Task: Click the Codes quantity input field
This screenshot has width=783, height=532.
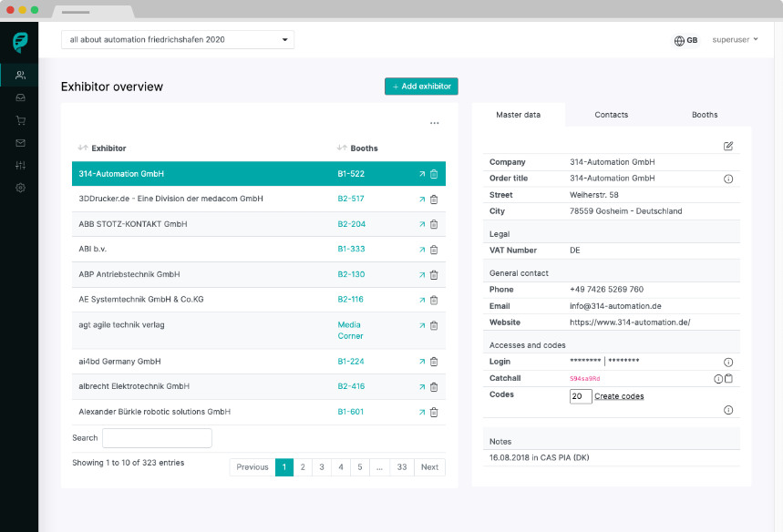Action: tap(581, 396)
